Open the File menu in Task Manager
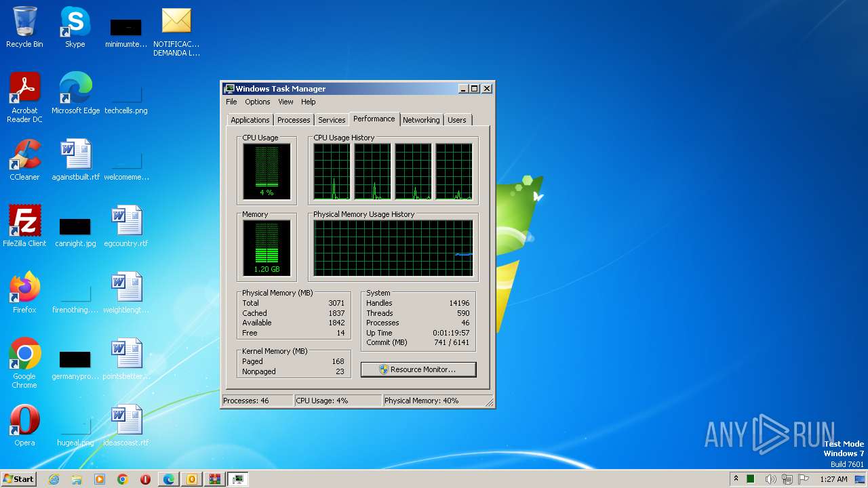The width and height of the screenshot is (868, 488). coord(231,102)
